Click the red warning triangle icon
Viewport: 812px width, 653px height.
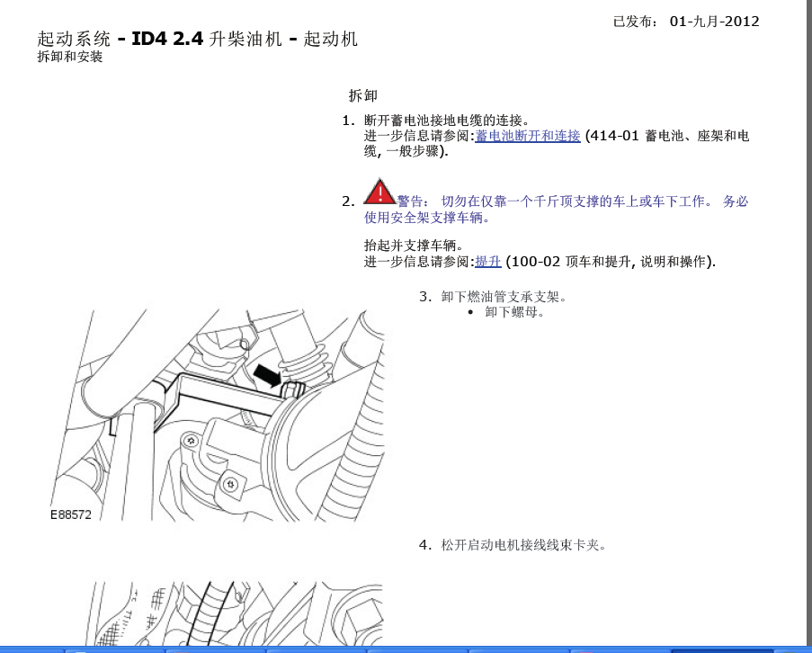click(379, 192)
